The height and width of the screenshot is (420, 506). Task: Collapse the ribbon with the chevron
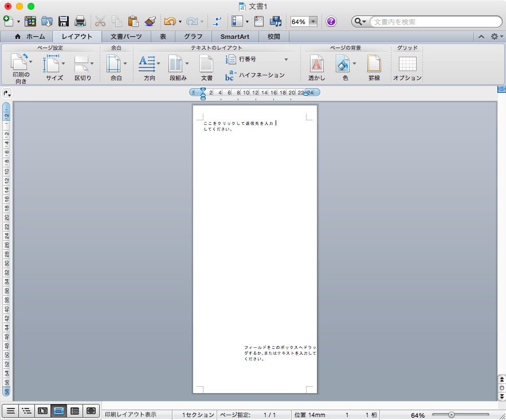(481, 37)
